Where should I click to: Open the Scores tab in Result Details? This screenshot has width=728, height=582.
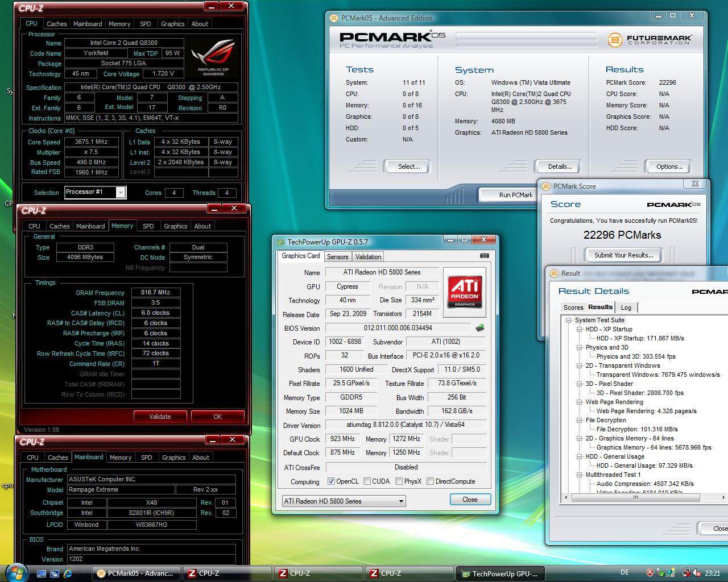click(x=573, y=307)
